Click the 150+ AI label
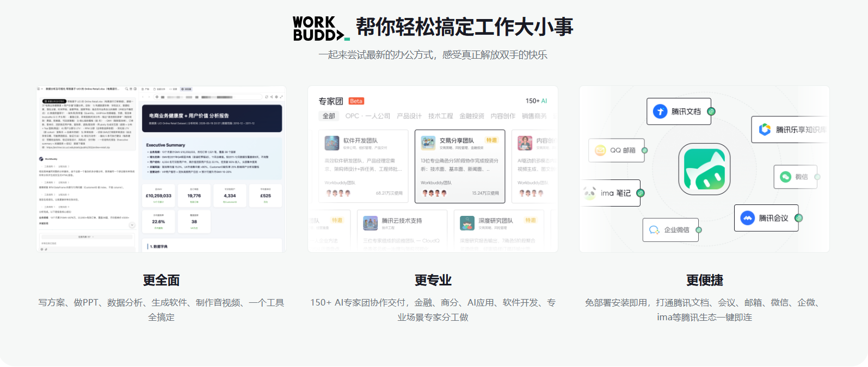868x367 pixels. [536, 101]
